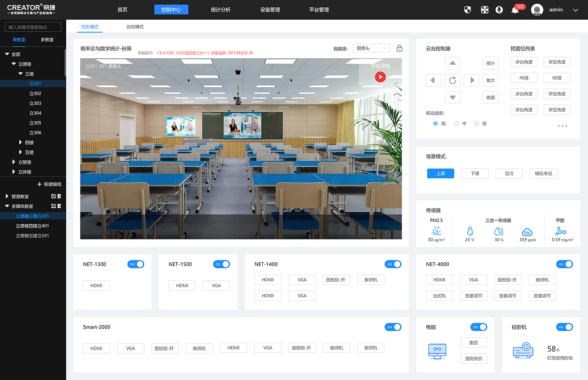588x380 pixels.
Task: Click 重启 in the 电脑 card
Action: [474, 343]
